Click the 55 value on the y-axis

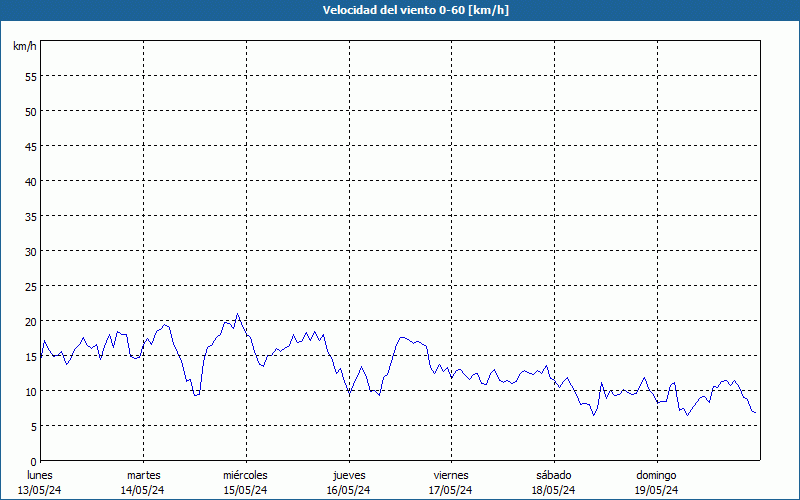[x=31, y=77]
